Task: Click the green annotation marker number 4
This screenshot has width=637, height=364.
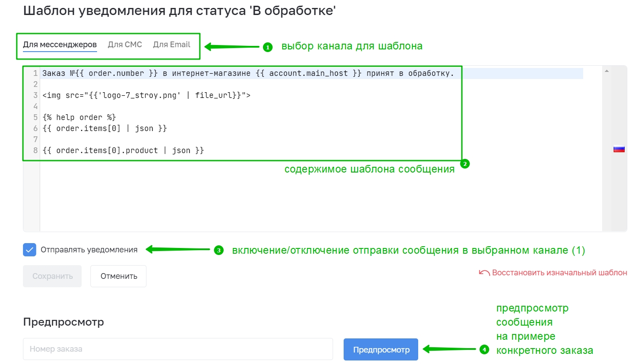Action: click(484, 349)
